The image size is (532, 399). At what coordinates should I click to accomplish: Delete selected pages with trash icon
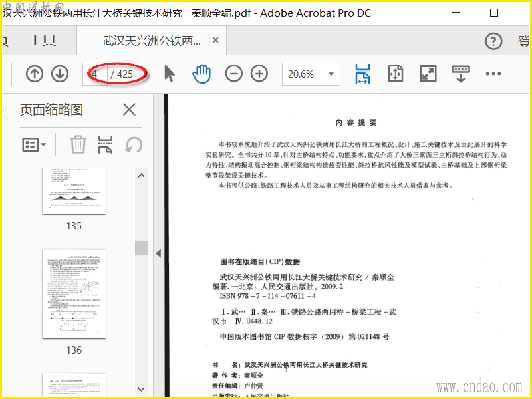pos(78,144)
